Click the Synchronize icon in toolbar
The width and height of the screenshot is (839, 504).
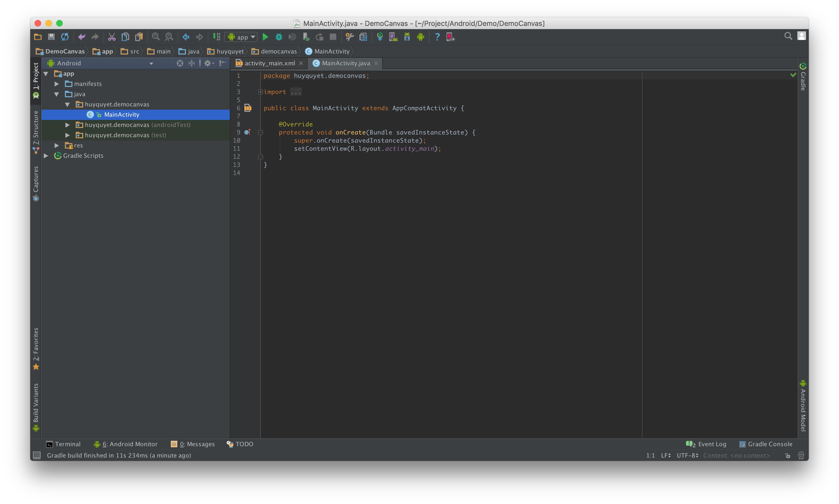click(65, 37)
